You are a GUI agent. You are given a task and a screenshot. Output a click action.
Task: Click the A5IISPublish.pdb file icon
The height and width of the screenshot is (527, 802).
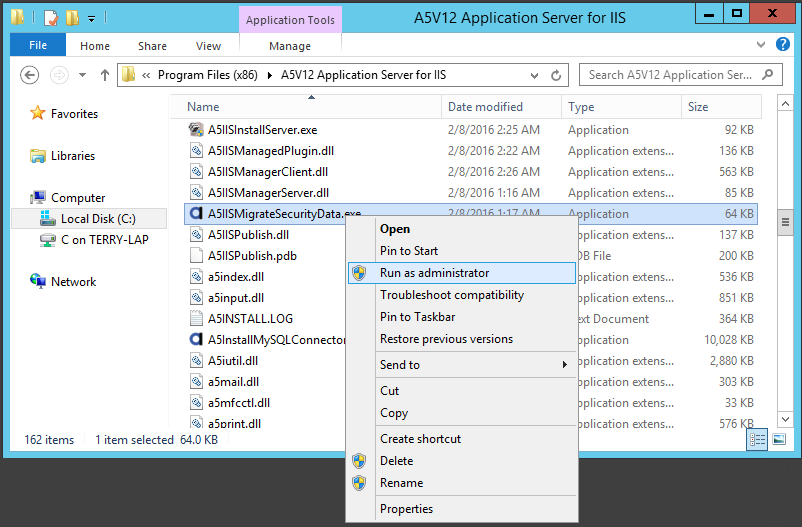tap(196, 255)
